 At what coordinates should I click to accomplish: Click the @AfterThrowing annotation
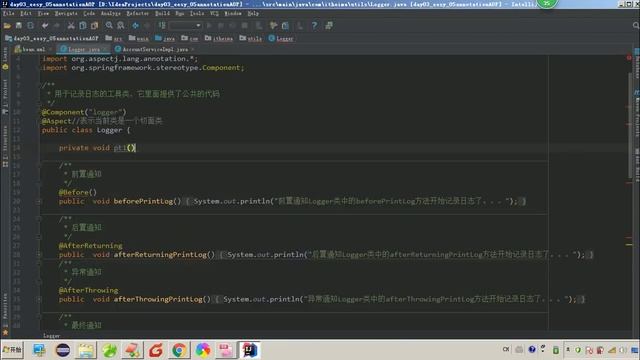tap(88, 290)
